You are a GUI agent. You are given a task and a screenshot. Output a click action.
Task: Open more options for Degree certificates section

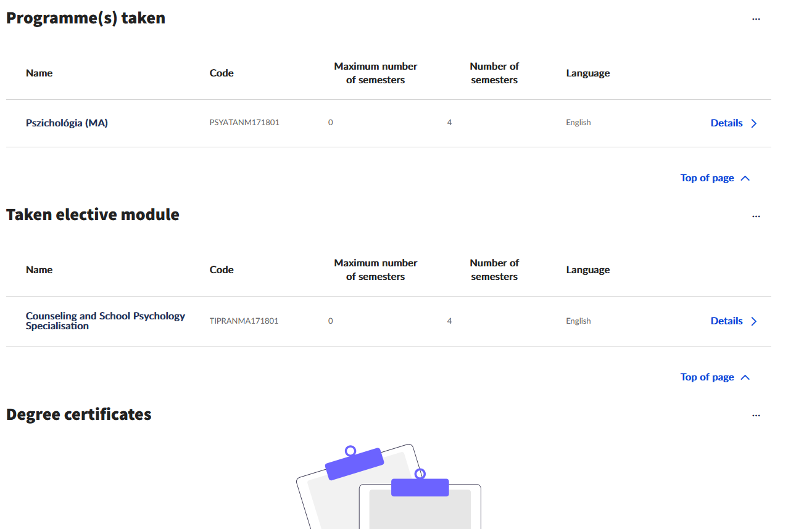coord(756,416)
